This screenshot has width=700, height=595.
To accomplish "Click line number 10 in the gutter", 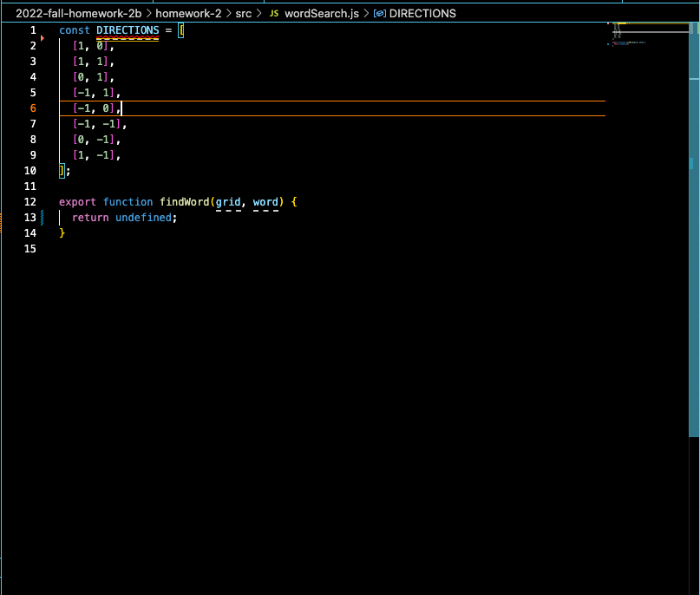I will click(29, 171).
